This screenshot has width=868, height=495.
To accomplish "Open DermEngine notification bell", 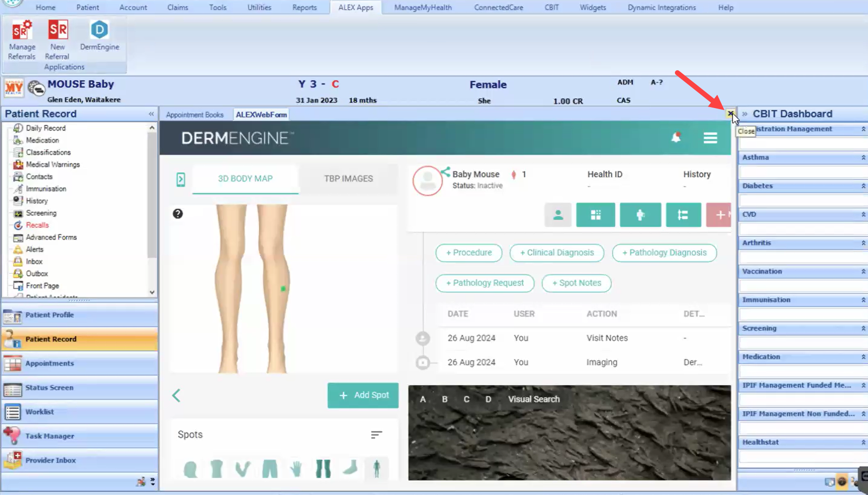I will click(675, 137).
